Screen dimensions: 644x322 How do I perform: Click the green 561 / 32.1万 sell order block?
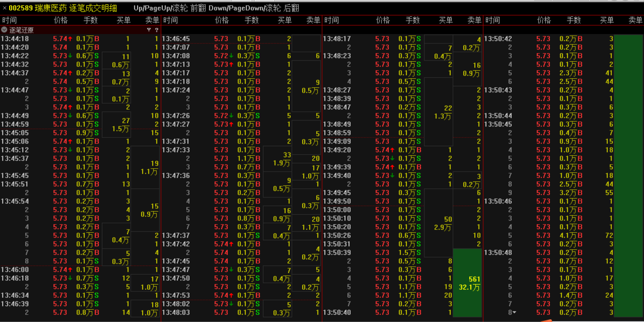[x=467, y=283]
